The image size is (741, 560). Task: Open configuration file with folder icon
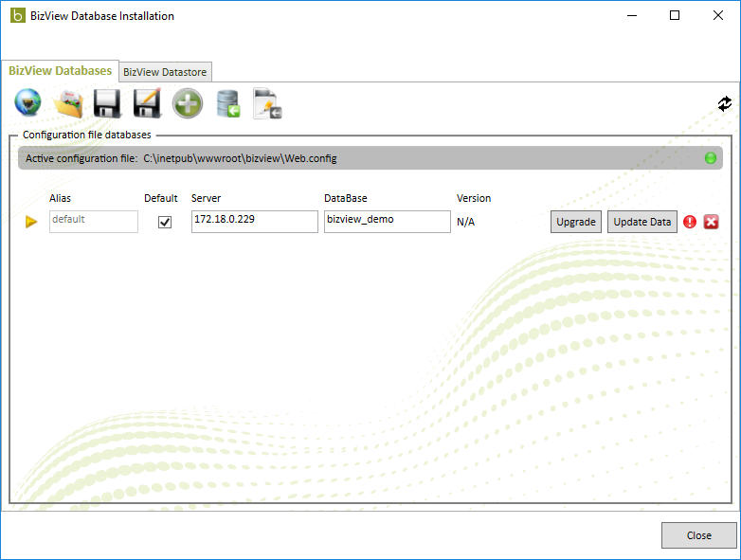pyautogui.click(x=68, y=104)
